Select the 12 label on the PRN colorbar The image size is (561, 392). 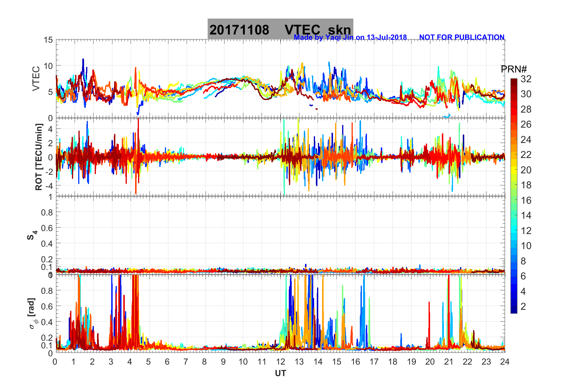pos(526,231)
